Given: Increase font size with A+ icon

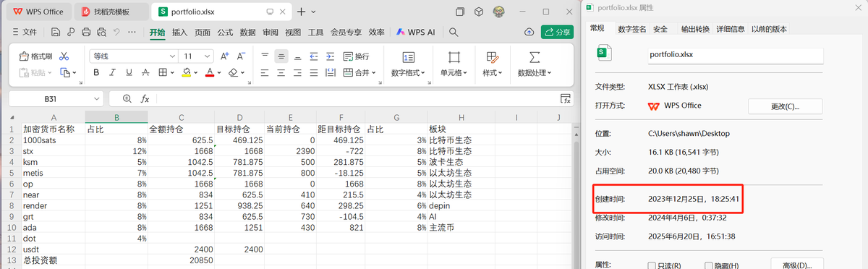Looking at the screenshot, I should tap(224, 56).
